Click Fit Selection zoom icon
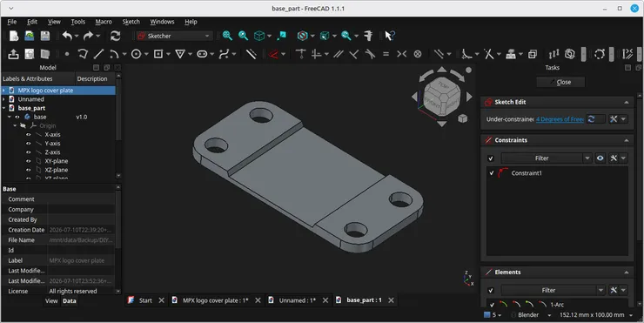644x323 pixels. click(x=243, y=36)
